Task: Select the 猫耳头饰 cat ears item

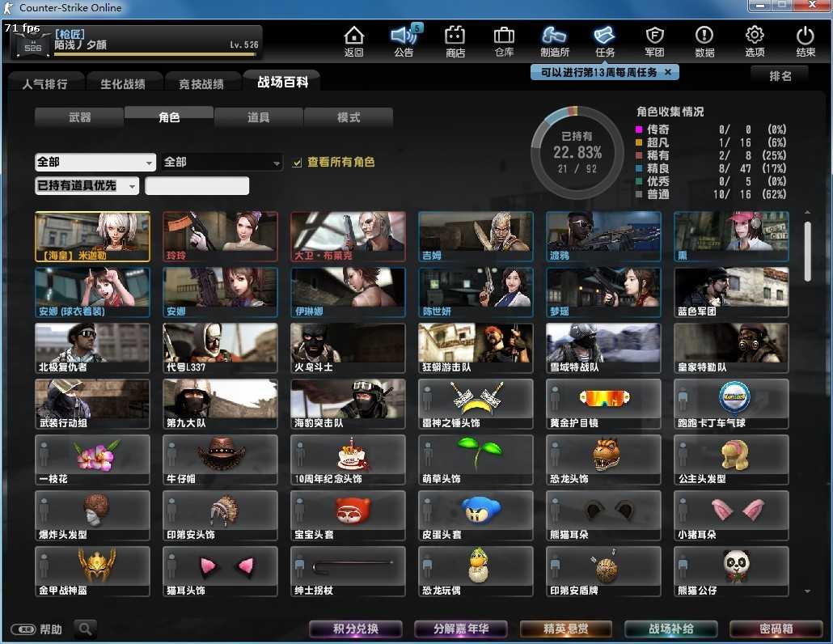Action: pyautogui.click(x=220, y=571)
